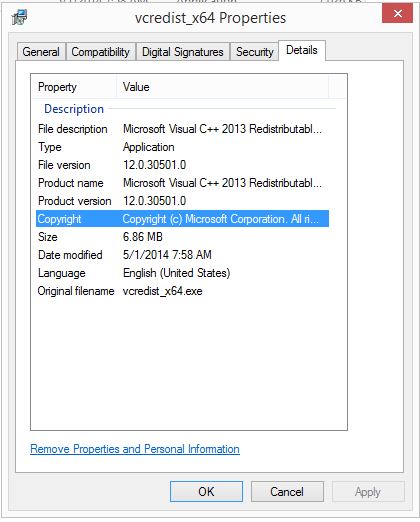Click the vcredist_x64 installer icon in title bar
Screen dimensions: 420x522
pyautogui.click(x=19, y=17)
